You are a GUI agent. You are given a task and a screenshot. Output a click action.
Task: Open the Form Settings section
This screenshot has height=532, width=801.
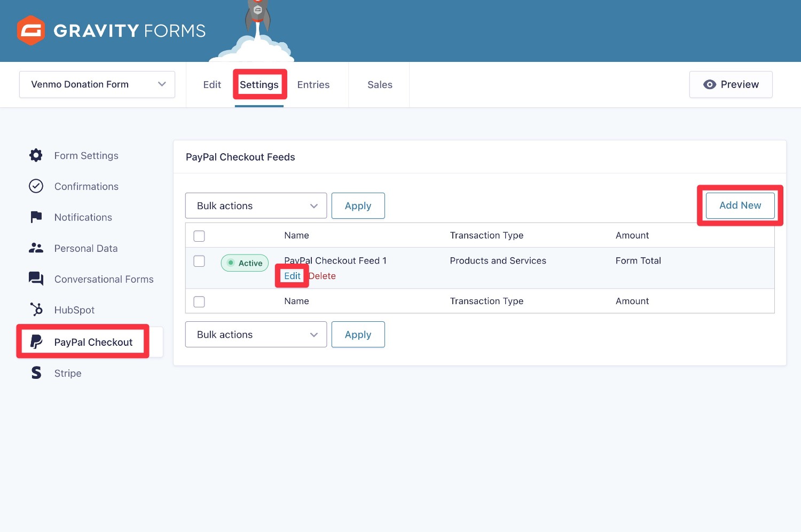pyautogui.click(x=87, y=155)
